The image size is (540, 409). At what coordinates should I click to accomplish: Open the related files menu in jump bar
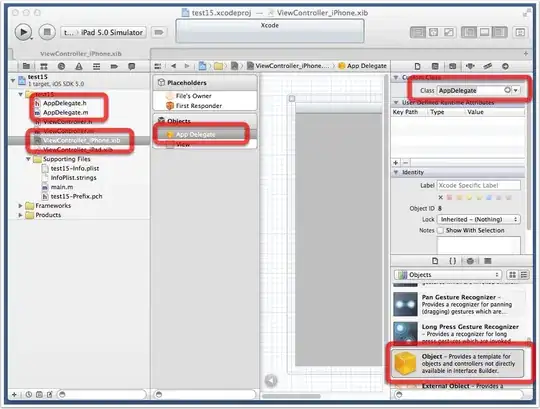click(158, 66)
